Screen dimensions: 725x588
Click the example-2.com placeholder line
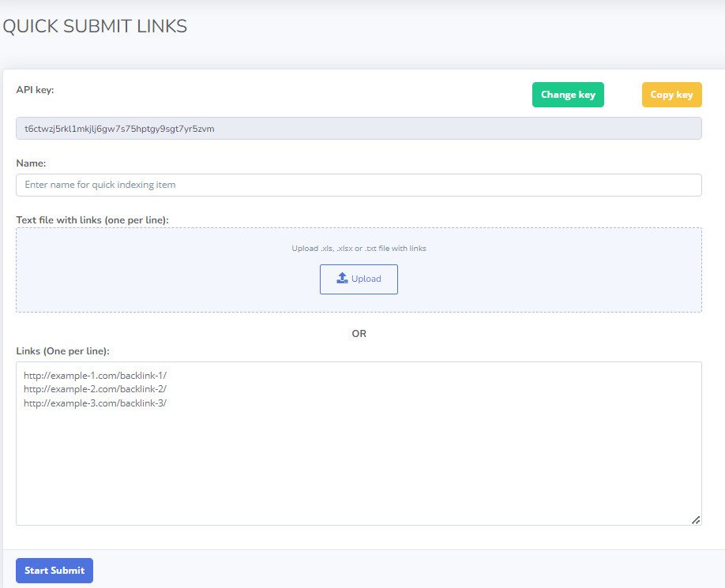click(95, 389)
